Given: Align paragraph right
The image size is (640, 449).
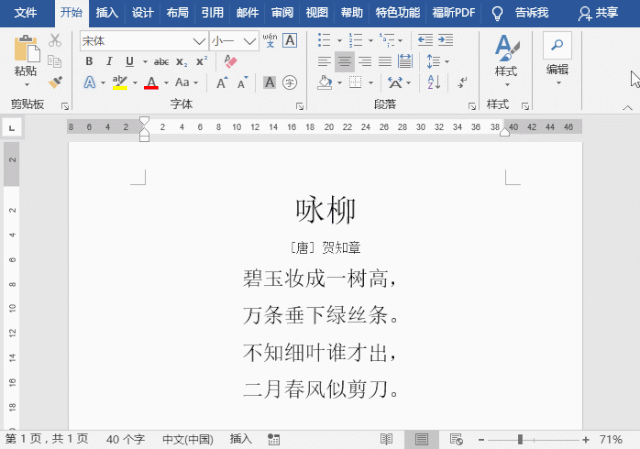Looking at the screenshot, I should click(364, 62).
